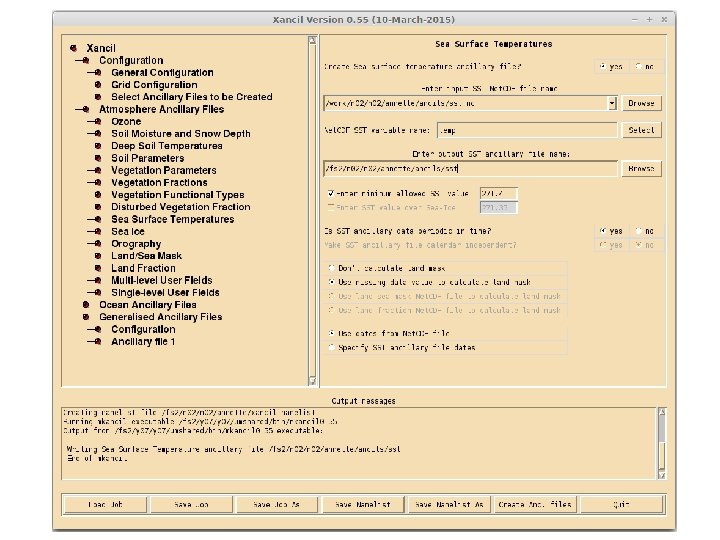Click output messages scrollbar up arrow

(x=662, y=412)
